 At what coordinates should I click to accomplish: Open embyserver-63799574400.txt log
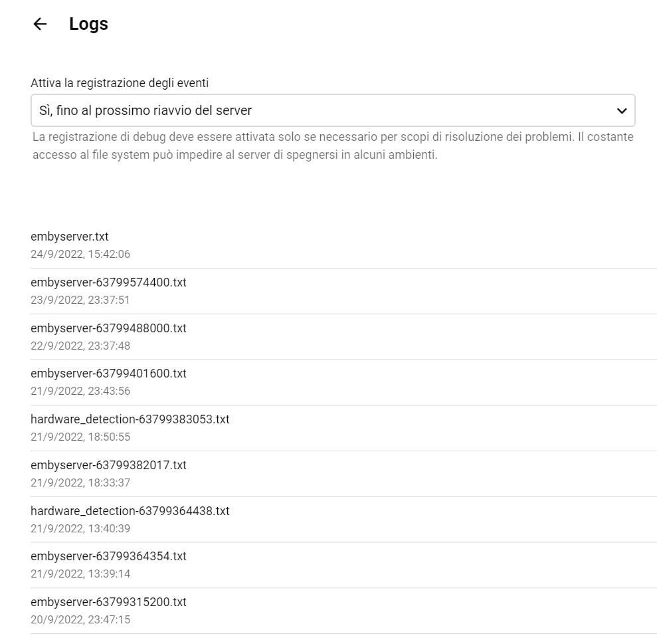[x=108, y=282]
